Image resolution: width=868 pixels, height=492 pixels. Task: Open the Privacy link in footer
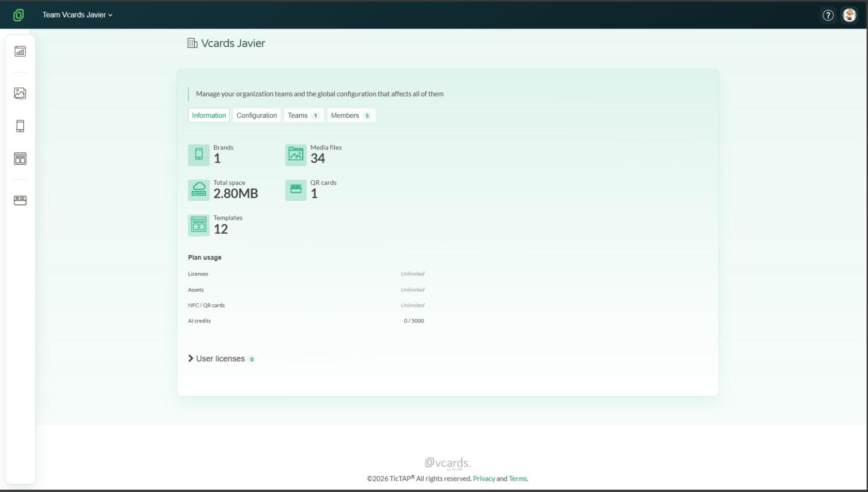tap(484, 479)
